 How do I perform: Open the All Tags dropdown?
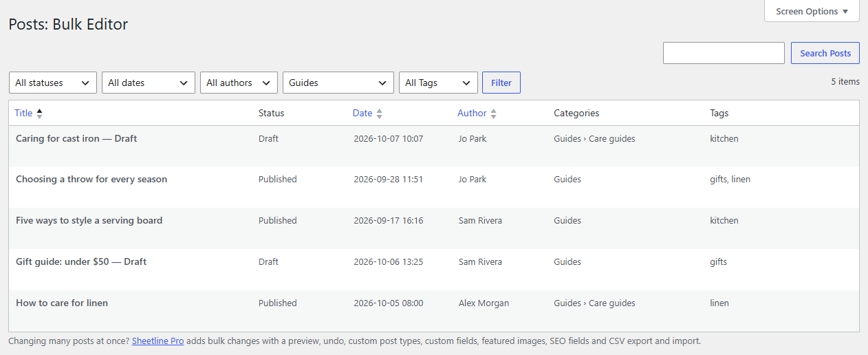pyautogui.click(x=438, y=83)
